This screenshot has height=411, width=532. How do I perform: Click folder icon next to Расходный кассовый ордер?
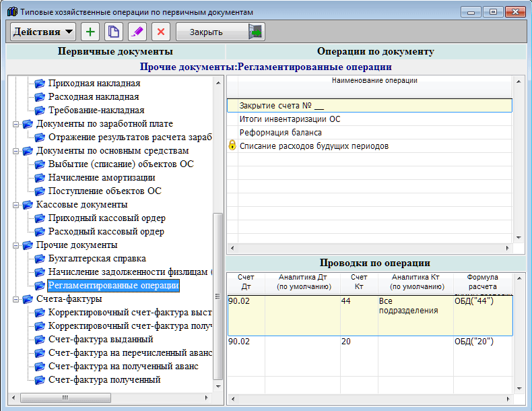point(40,232)
